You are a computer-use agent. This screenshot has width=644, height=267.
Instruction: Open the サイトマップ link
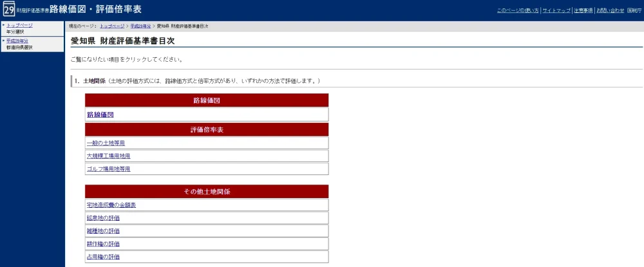[x=556, y=11]
